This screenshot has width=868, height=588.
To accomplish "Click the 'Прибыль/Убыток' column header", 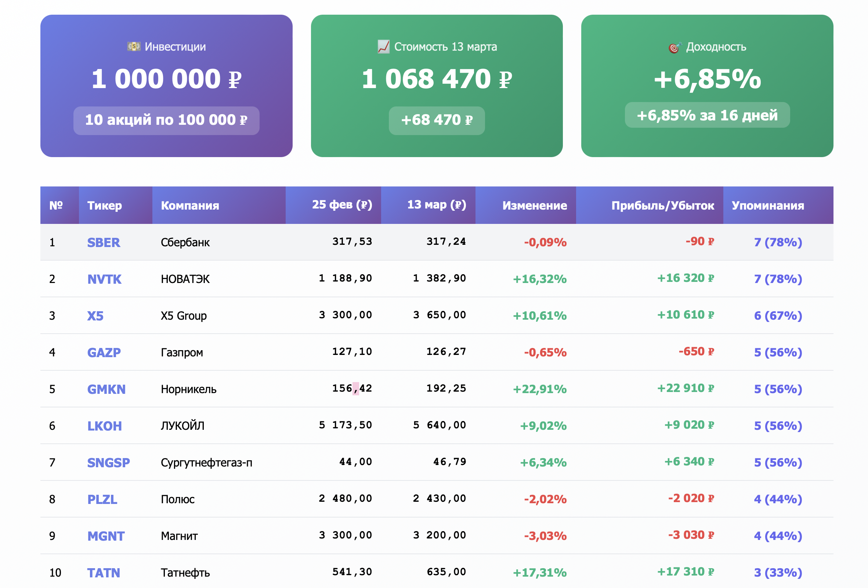I will (662, 205).
